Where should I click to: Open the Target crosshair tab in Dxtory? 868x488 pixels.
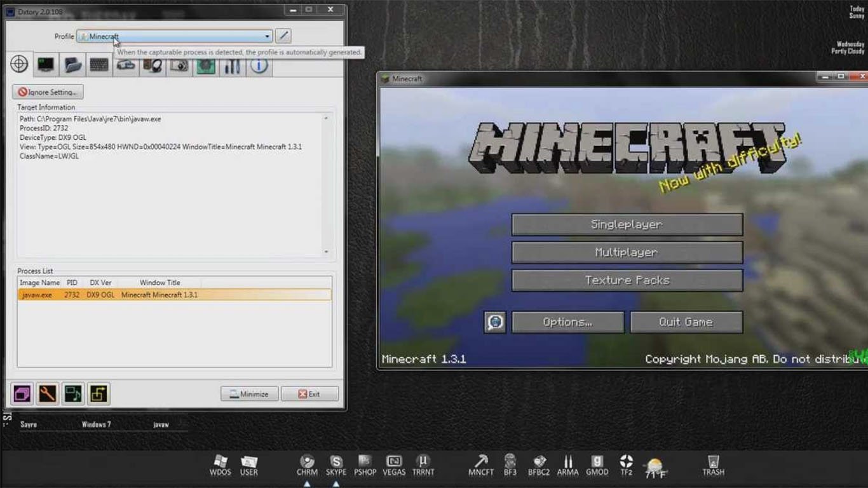pos(19,64)
